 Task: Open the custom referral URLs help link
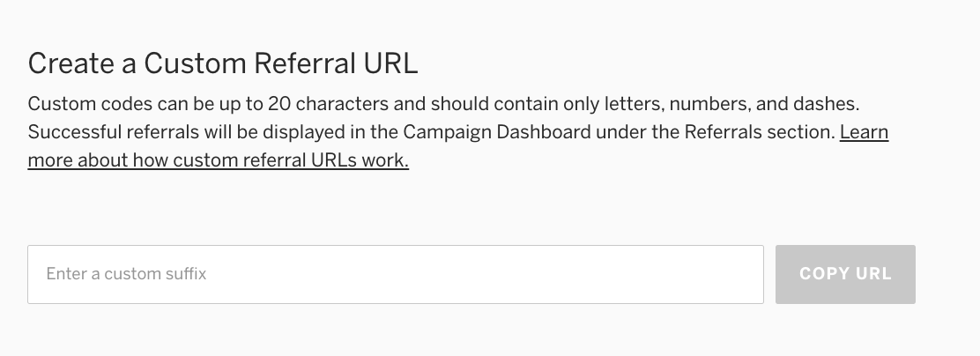click(218, 161)
